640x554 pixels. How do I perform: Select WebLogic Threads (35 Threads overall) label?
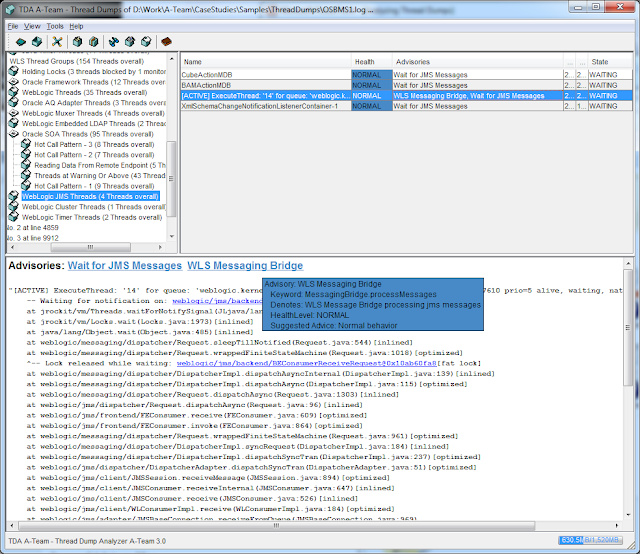(x=84, y=92)
